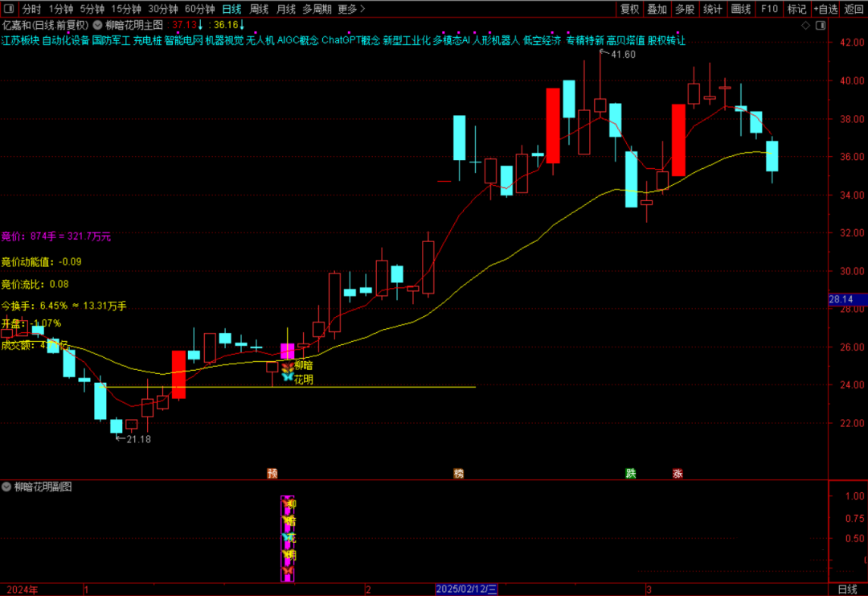Image resolution: width=868 pixels, height=596 pixels.
Task: Open the 充电桩 concept tag
Action: 147,40
